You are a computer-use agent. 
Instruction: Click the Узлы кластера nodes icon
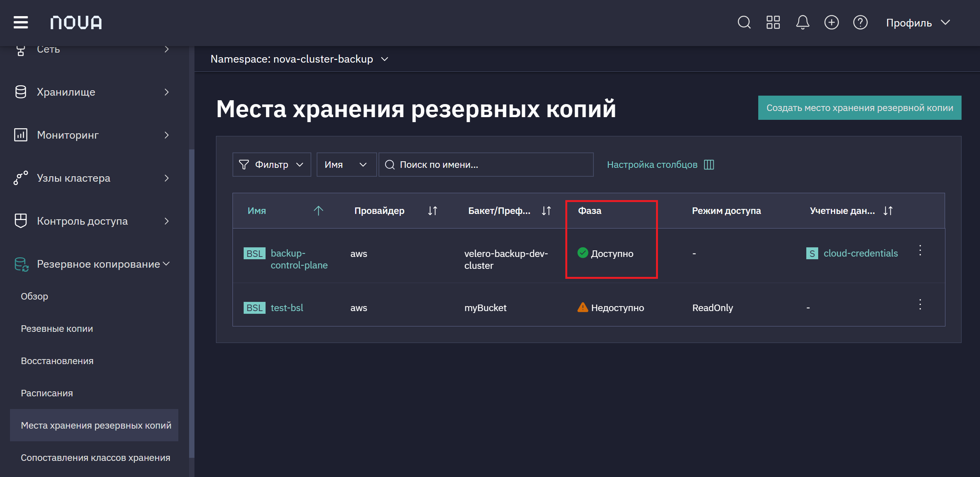21,178
